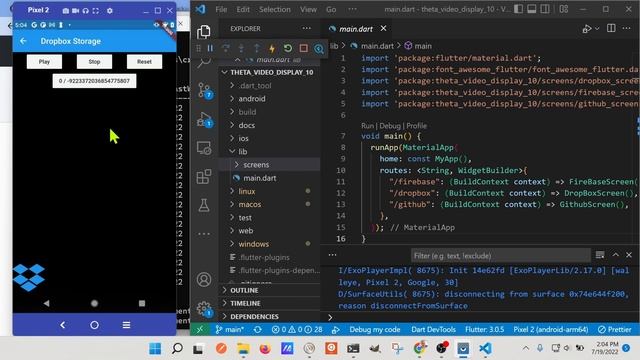This screenshot has height=360, width=640.
Task: Open the Edit menu
Action: tap(243, 9)
